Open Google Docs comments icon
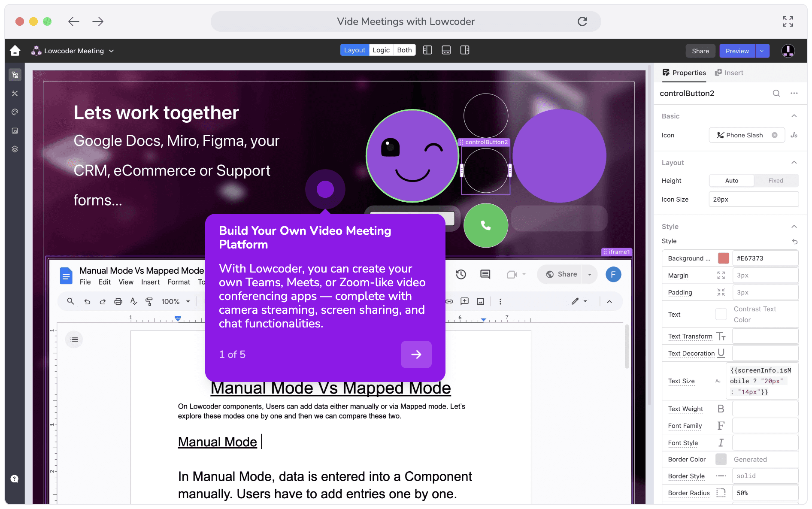This screenshot has width=812, height=509. tap(485, 274)
